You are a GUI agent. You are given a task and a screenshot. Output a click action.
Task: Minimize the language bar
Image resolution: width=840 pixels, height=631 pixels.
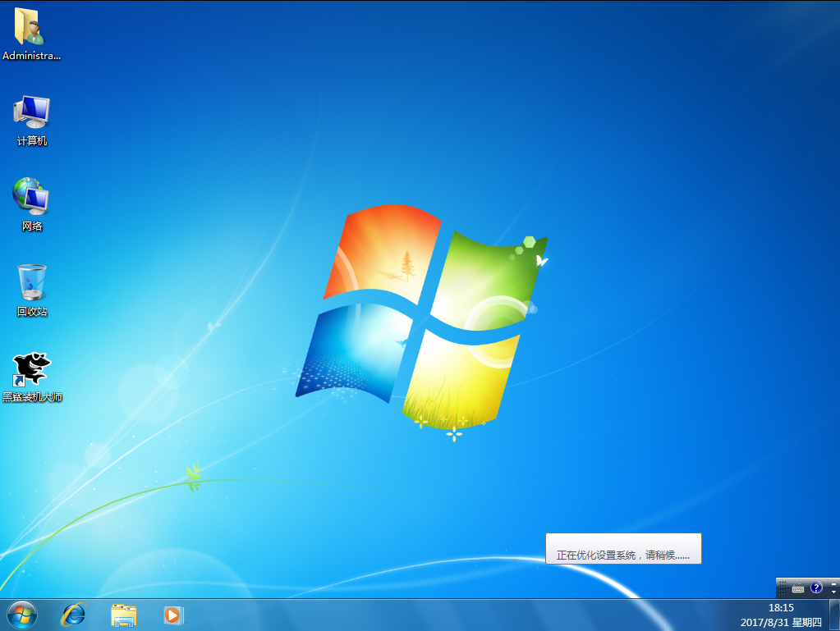click(833, 583)
